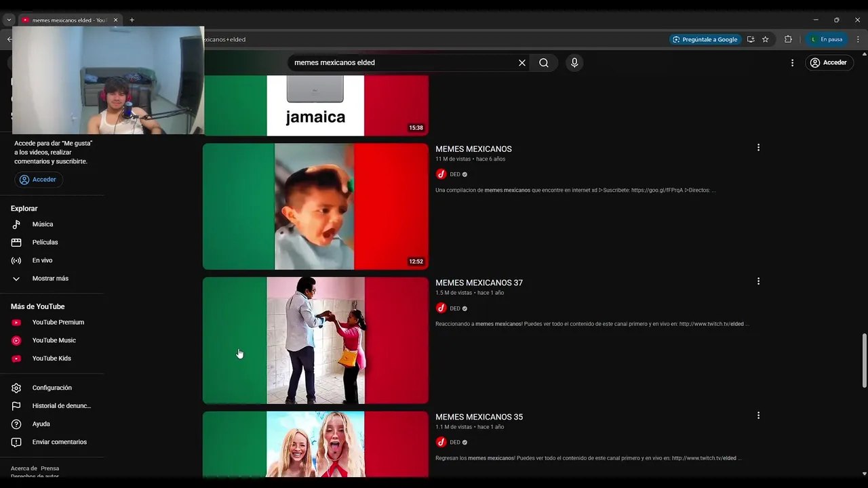Play the MEMES MEXICANOS 37 thumbnail

315,340
